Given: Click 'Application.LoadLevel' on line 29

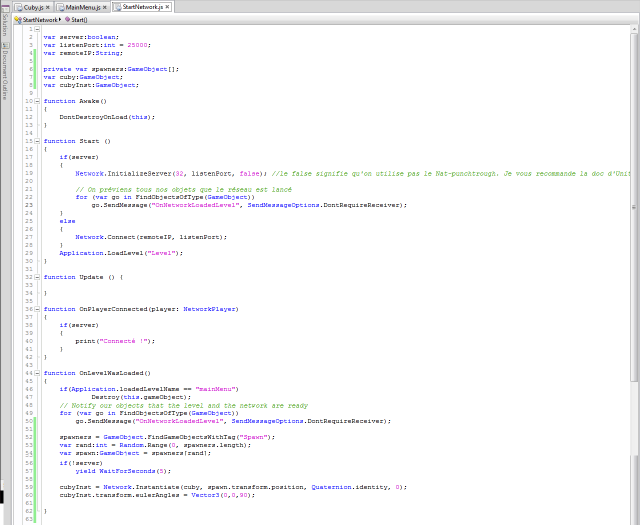Looking at the screenshot, I should [101, 253].
